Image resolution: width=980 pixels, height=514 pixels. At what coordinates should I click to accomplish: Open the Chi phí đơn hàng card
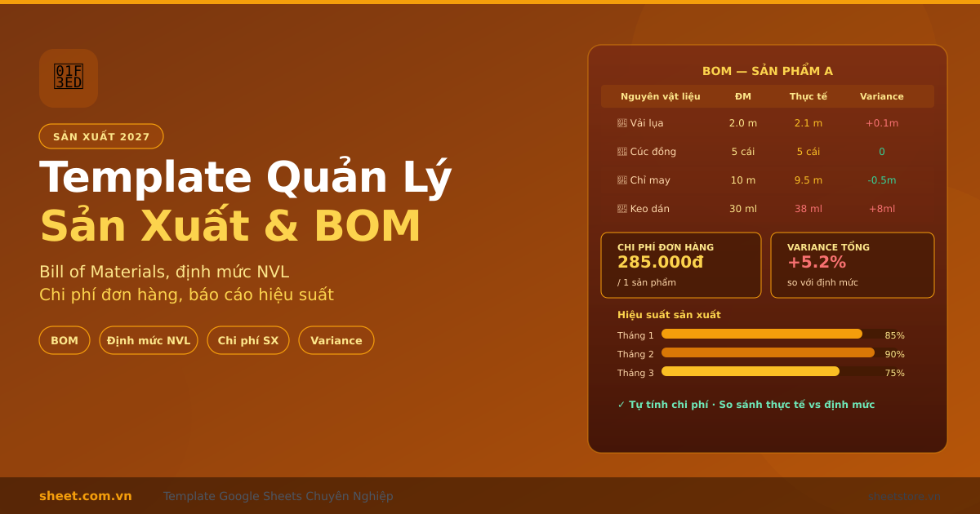coord(681,265)
